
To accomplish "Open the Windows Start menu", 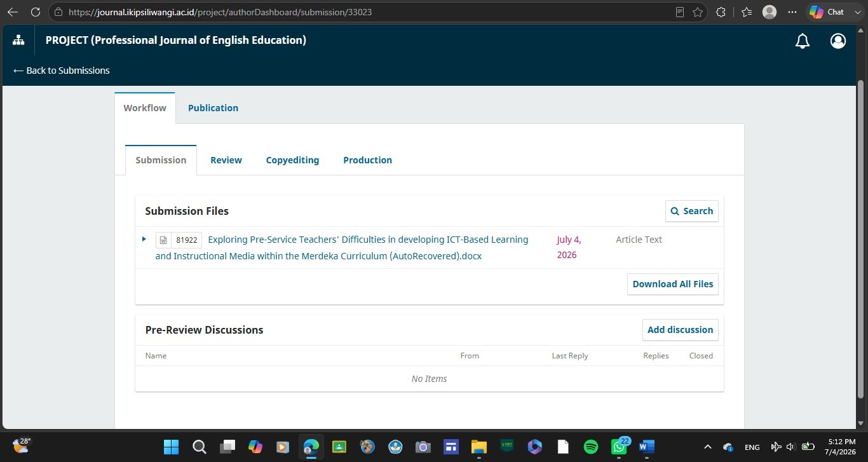I will 171,447.
